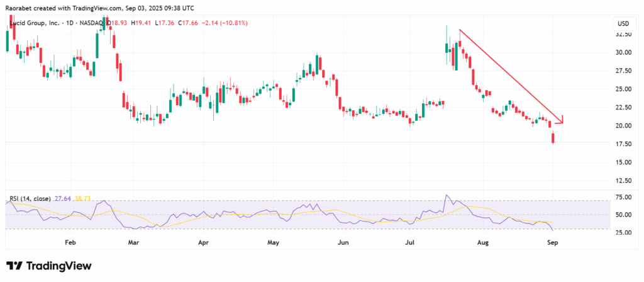Click the Mar label on time axis
The image size is (644, 282).
tap(133, 241)
